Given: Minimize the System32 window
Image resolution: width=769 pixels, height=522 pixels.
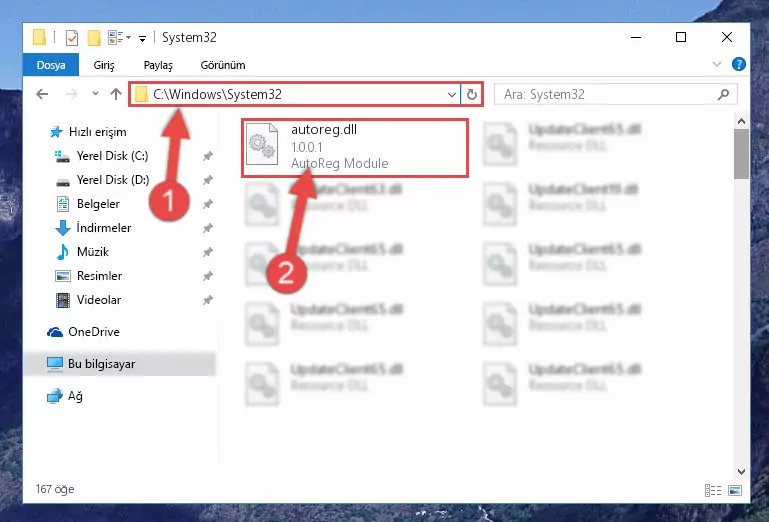Looking at the screenshot, I should pyautogui.click(x=636, y=37).
